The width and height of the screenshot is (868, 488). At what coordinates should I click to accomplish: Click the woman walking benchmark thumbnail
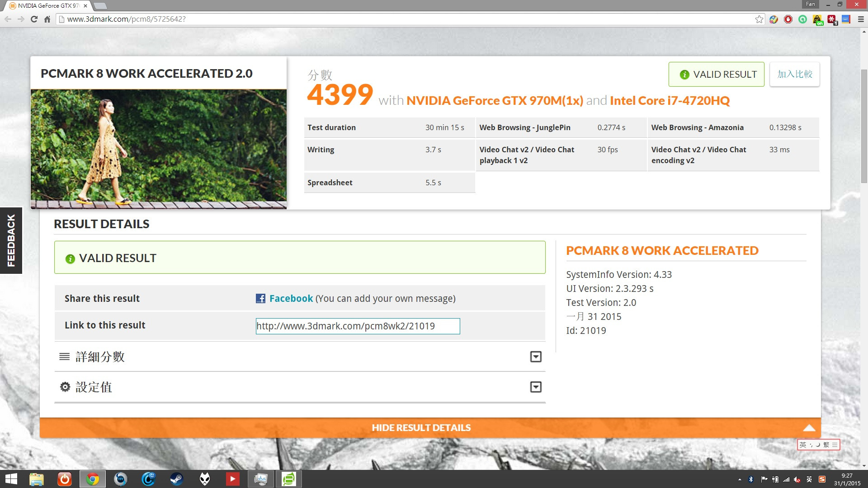coord(159,149)
